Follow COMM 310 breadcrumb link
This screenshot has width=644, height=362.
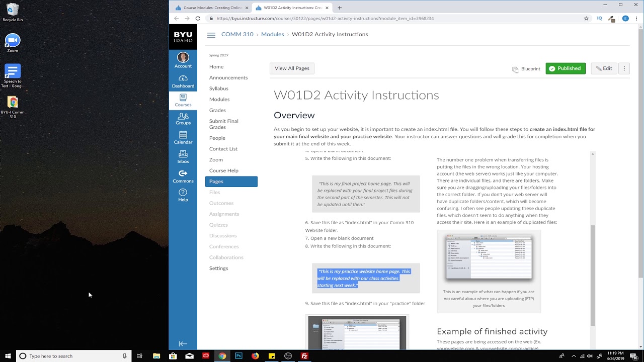(x=237, y=34)
